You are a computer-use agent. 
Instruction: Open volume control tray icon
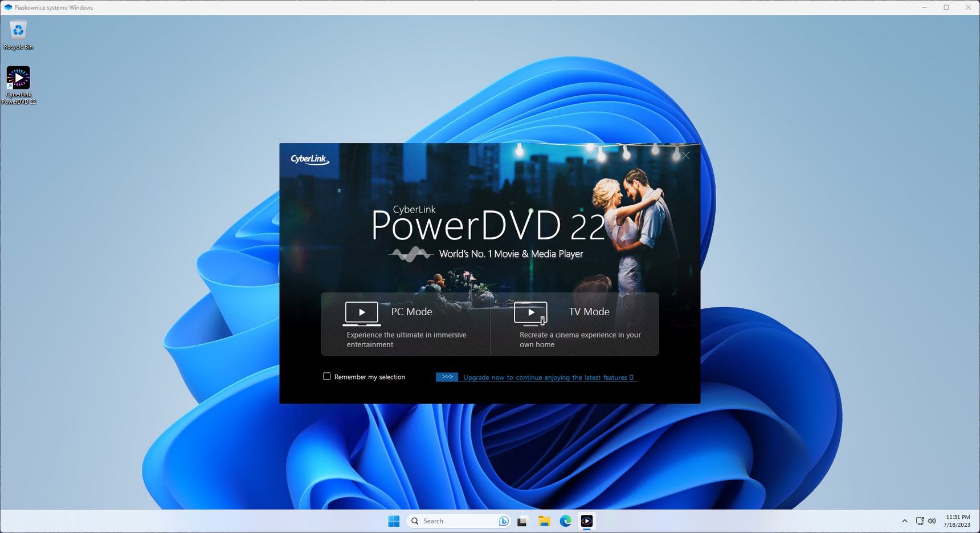(x=932, y=521)
